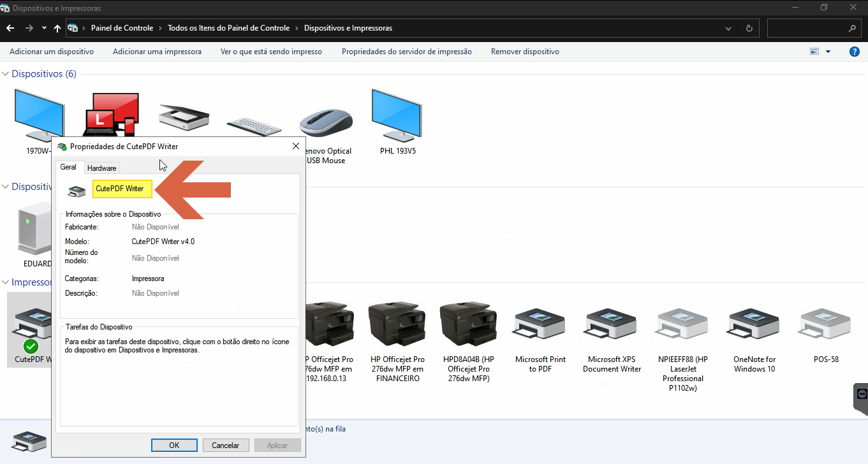Expand arrow after Todos os Itens do Painel
Viewport: 868px width, 464px height.
click(x=297, y=28)
